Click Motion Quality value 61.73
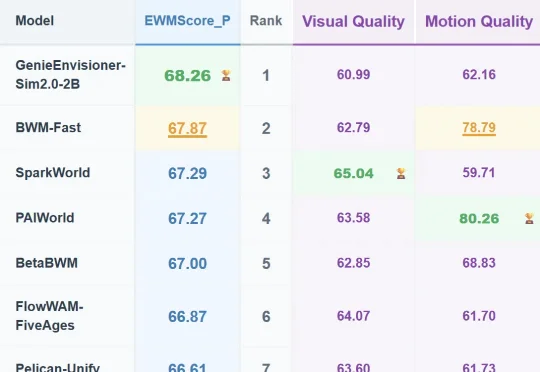 click(x=479, y=367)
